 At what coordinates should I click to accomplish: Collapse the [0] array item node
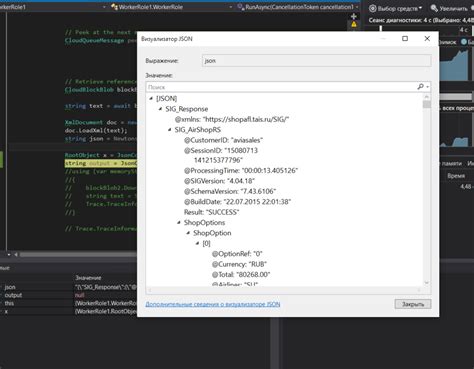click(198, 243)
